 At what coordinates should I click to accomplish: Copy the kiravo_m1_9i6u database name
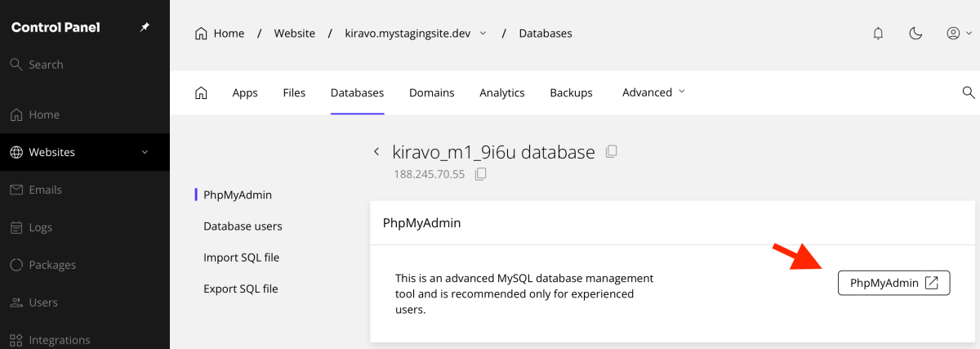click(611, 151)
